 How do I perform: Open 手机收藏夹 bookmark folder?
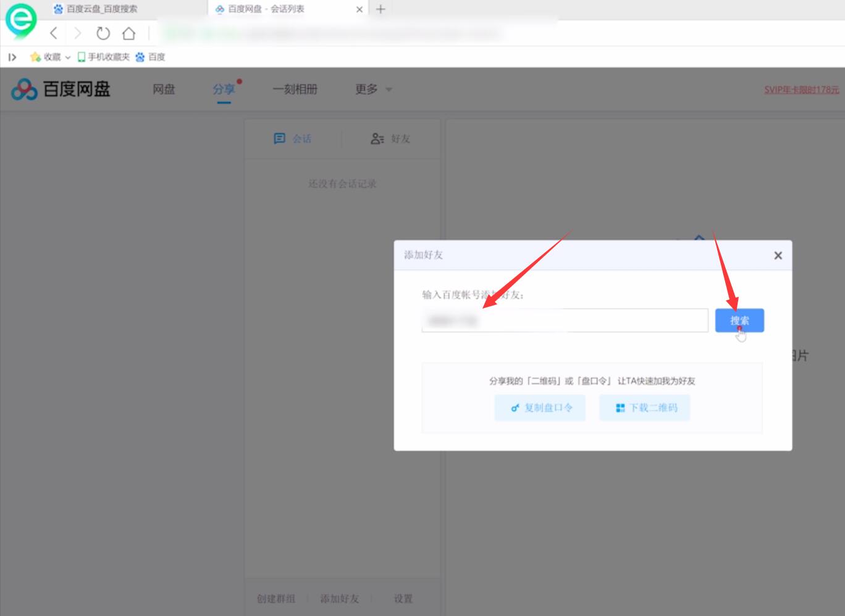(x=103, y=57)
